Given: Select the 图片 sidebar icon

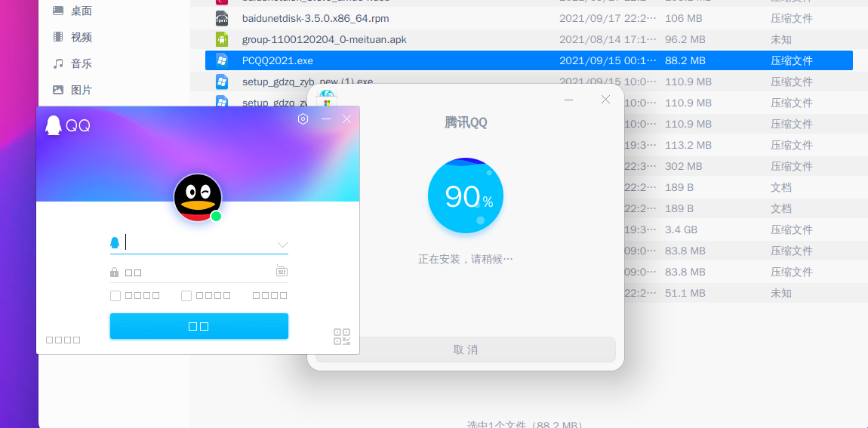Looking at the screenshot, I should [x=58, y=90].
